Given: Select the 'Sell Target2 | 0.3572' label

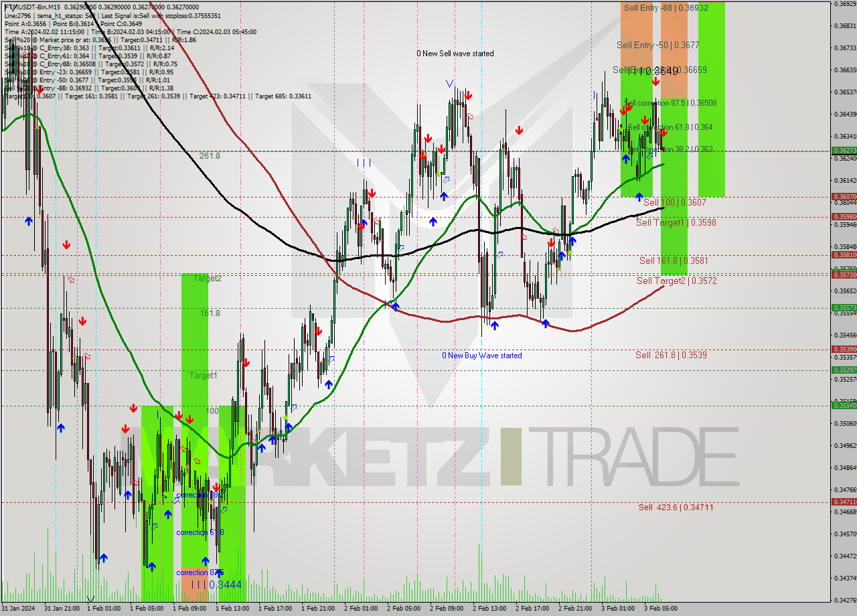Looking at the screenshot, I should tap(676, 281).
